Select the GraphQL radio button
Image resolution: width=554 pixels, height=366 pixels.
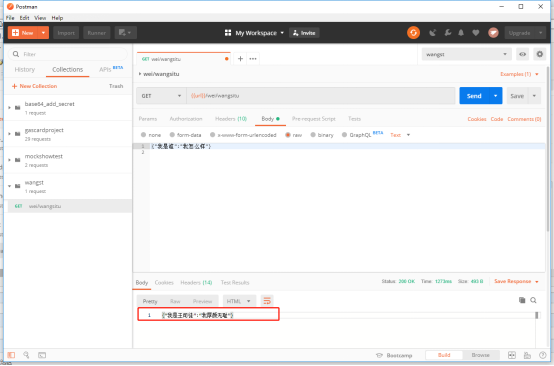(x=344, y=135)
